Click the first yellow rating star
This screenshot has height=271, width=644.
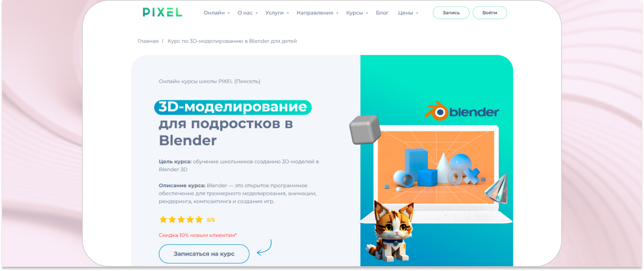click(163, 219)
